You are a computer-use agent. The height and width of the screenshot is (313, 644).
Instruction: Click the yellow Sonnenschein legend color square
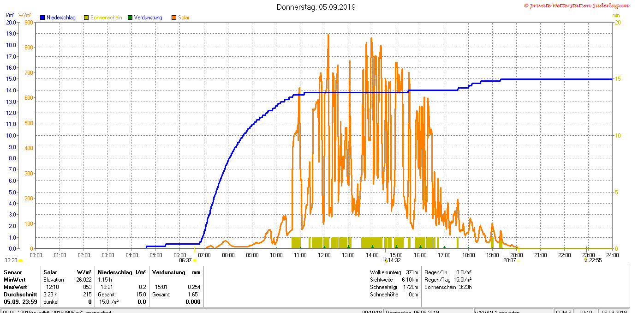(86, 18)
